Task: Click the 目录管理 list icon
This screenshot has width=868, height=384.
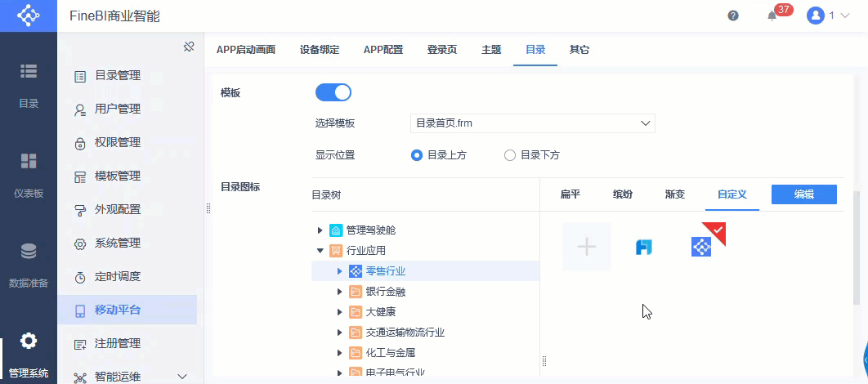Action: pyautogui.click(x=80, y=77)
